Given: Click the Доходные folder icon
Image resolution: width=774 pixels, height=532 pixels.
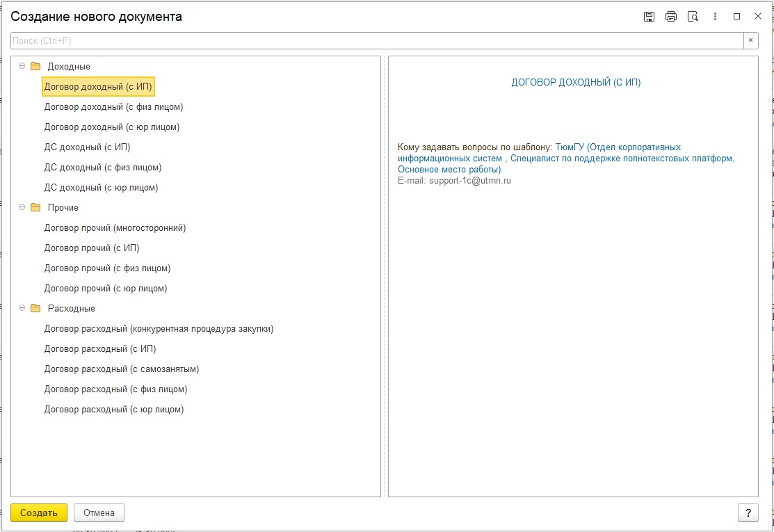Looking at the screenshot, I should 35,67.
